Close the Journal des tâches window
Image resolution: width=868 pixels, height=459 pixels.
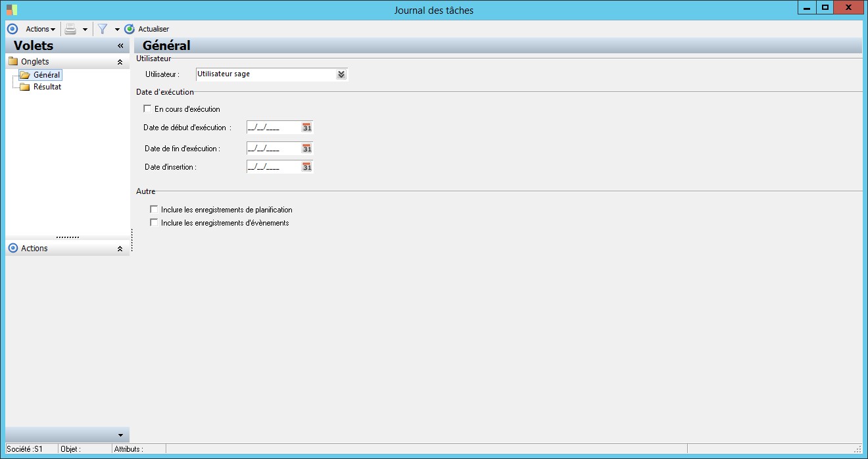849,7
